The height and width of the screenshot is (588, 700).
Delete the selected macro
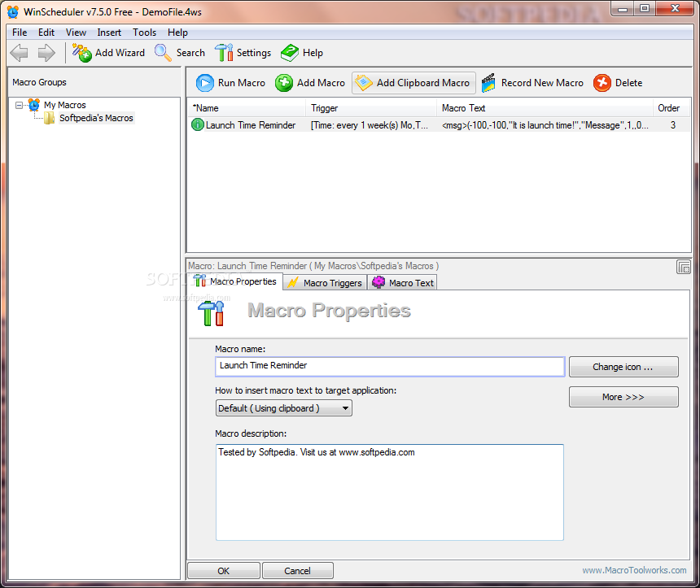click(619, 83)
